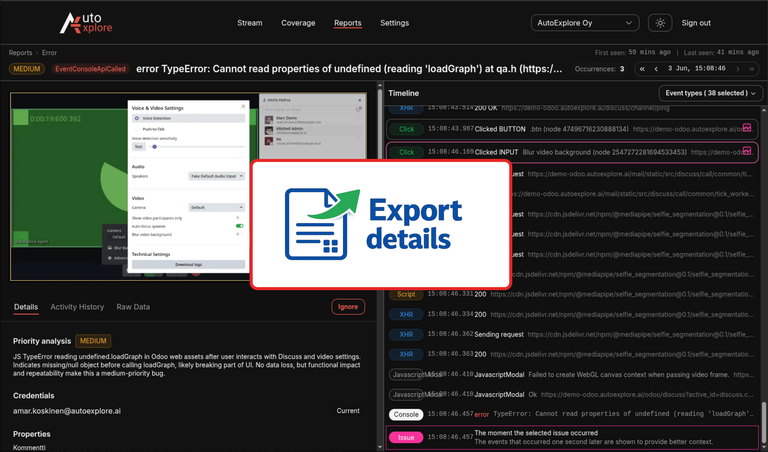Go to previous occurrence arrow
The image size is (768, 452).
pyautogui.click(x=656, y=69)
